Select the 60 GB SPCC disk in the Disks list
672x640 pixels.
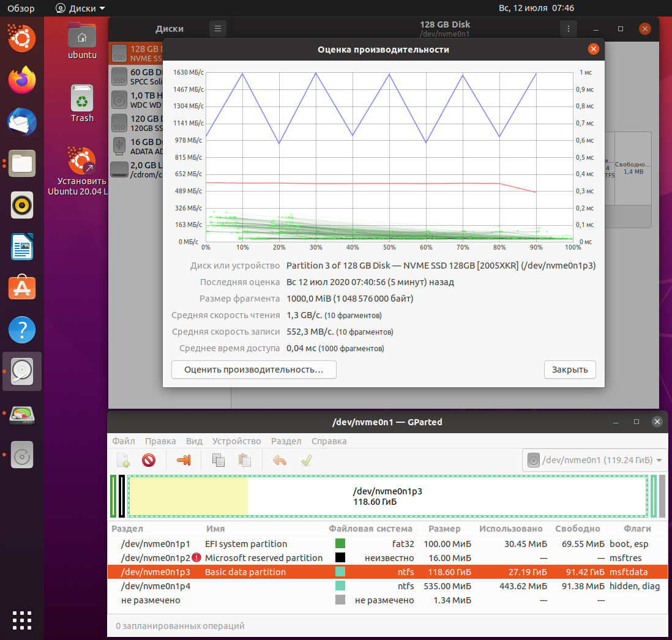pyautogui.click(x=136, y=76)
